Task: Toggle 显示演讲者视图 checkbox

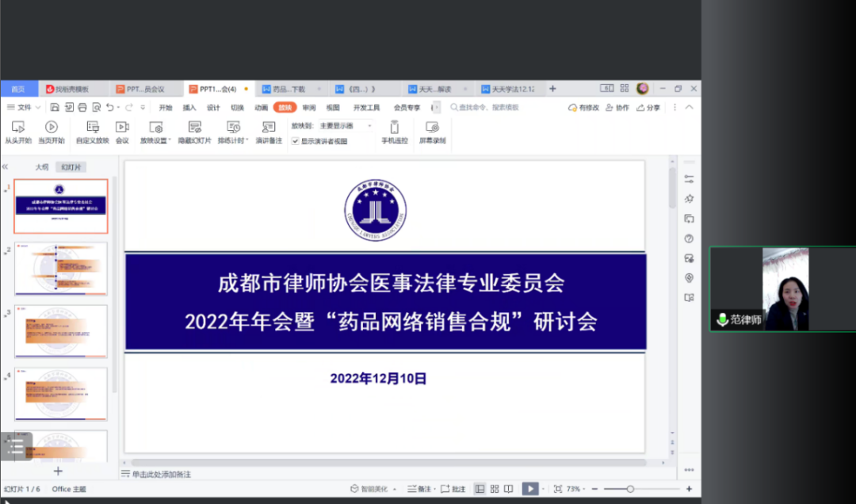Action: pos(296,141)
